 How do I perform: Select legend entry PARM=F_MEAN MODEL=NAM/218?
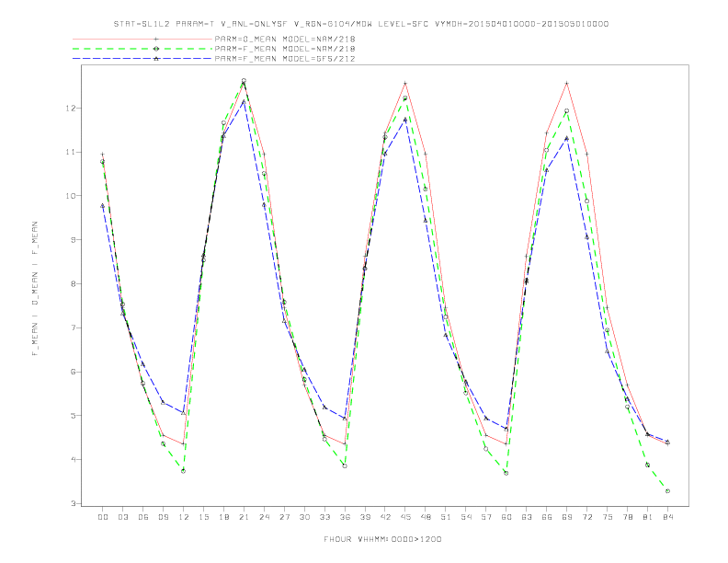click(285, 49)
